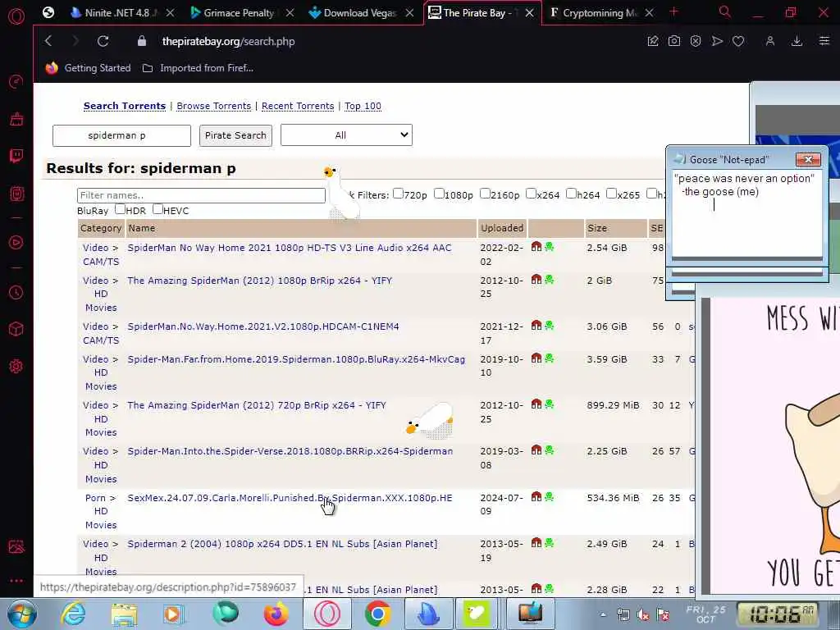Open Internet Explorer from the taskbar
This screenshot has width=840, height=630.
tap(73, 614)
